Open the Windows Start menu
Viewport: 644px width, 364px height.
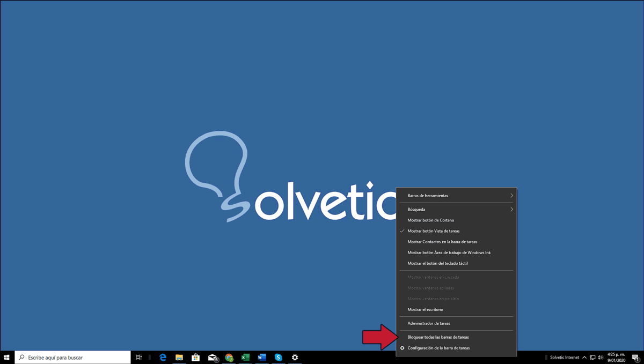7,357
